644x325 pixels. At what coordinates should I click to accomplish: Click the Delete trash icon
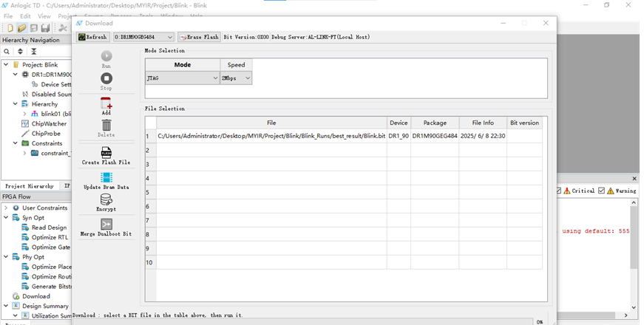coord(106,125)
